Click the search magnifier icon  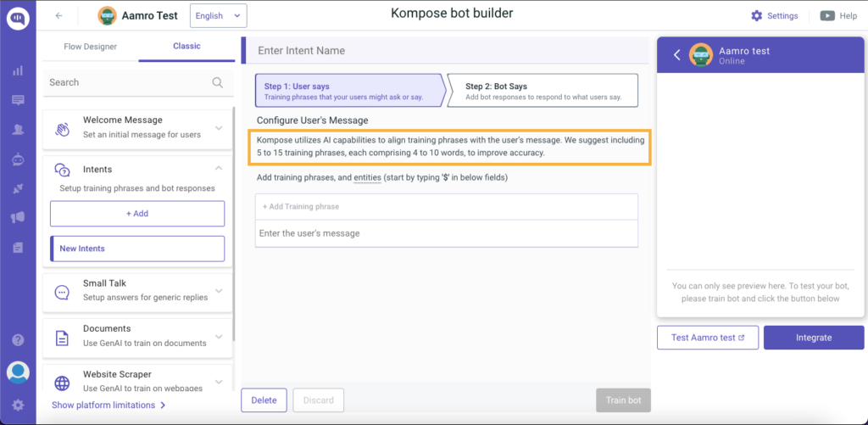tap(218, 82)
